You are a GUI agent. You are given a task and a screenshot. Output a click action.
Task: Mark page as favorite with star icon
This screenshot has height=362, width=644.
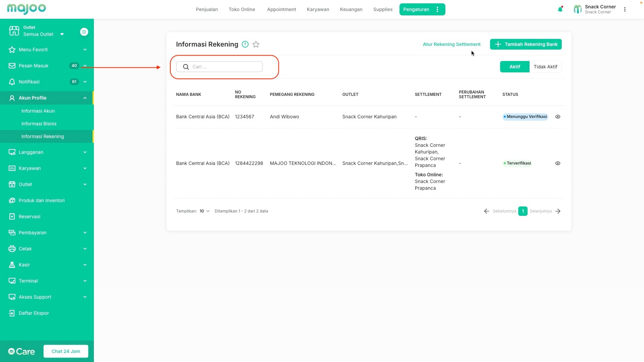(x=256, y=44)
